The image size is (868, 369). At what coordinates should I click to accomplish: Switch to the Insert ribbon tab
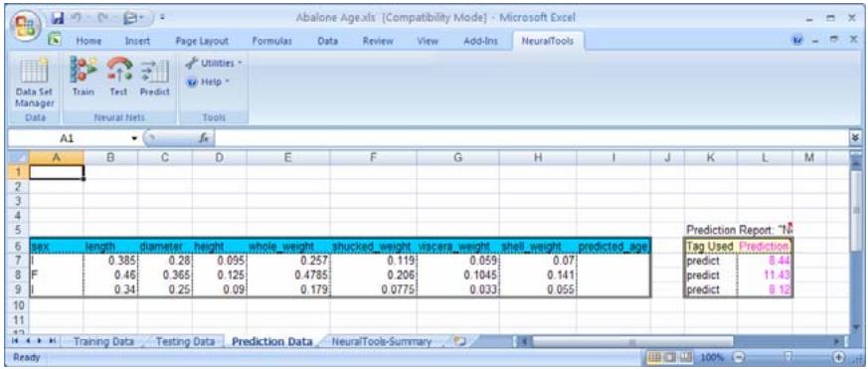(x=137, y=41)
